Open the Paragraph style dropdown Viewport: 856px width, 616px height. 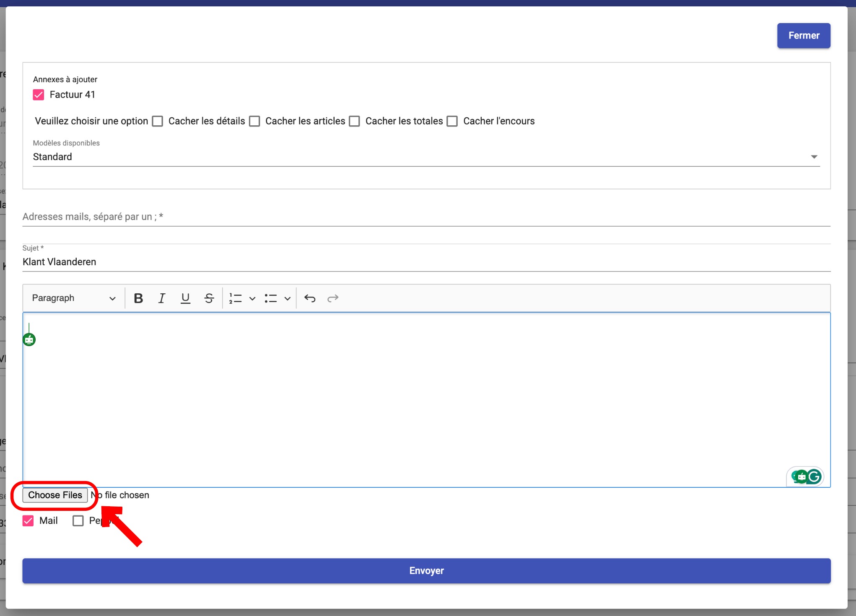tap(73, 298)
